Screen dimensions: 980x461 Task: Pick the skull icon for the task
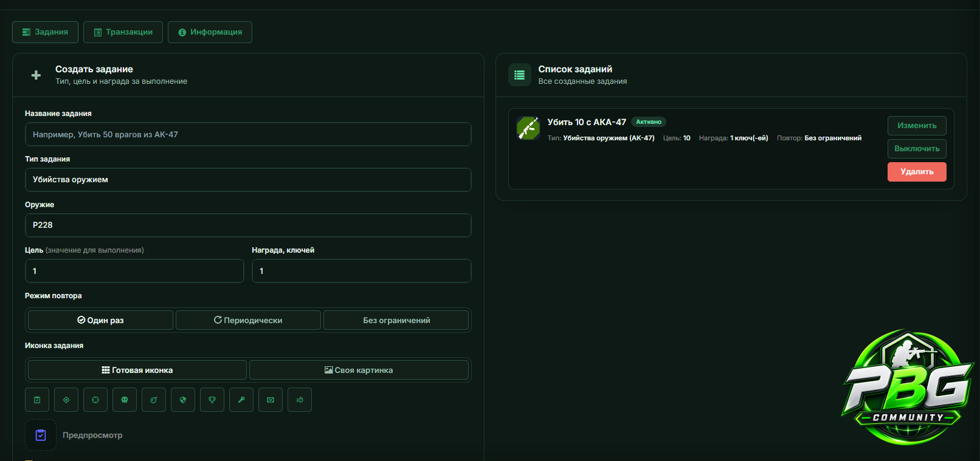[125, 400]
